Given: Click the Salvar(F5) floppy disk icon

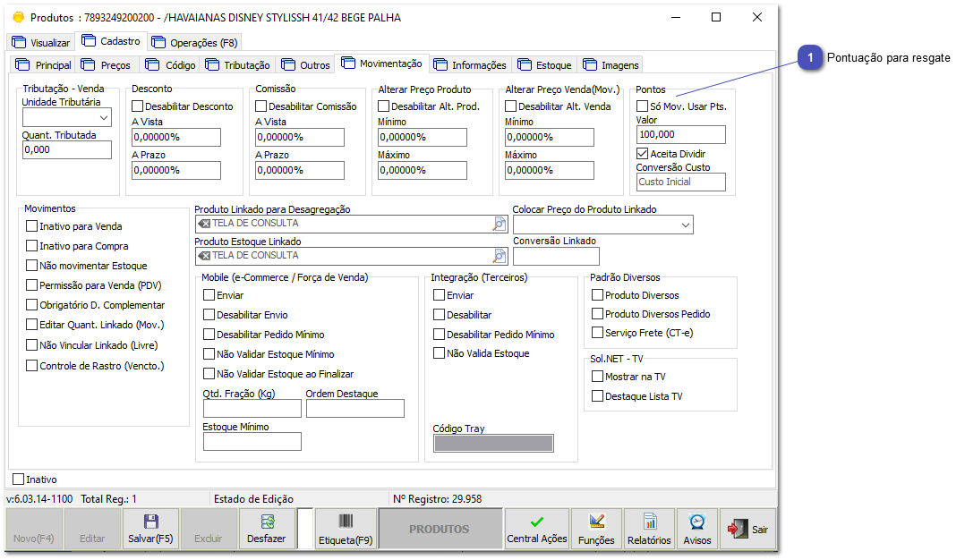Looking at the screenshot, I should tap(150, 522).
